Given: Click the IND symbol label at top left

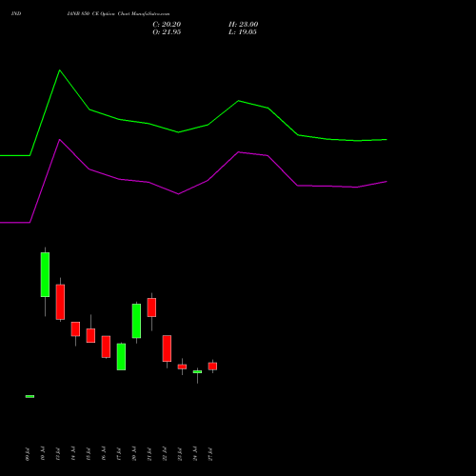Looking at the screenshot, I should [x=16, y=13].
